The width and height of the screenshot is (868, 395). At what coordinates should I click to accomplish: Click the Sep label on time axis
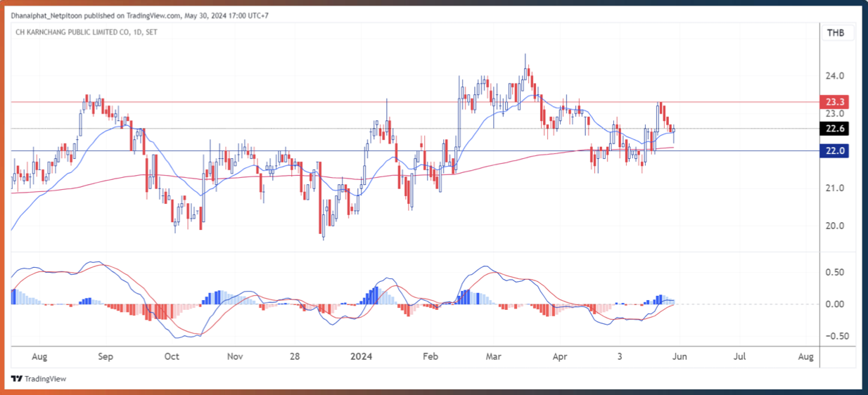(105, 357)
